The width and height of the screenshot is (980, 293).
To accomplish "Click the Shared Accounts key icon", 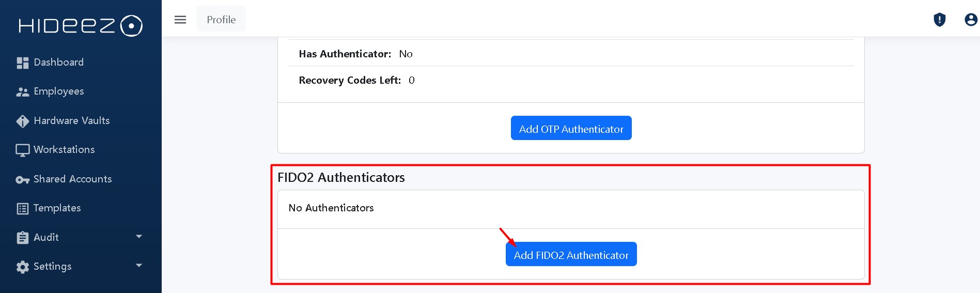I will (x=23, y=180).
